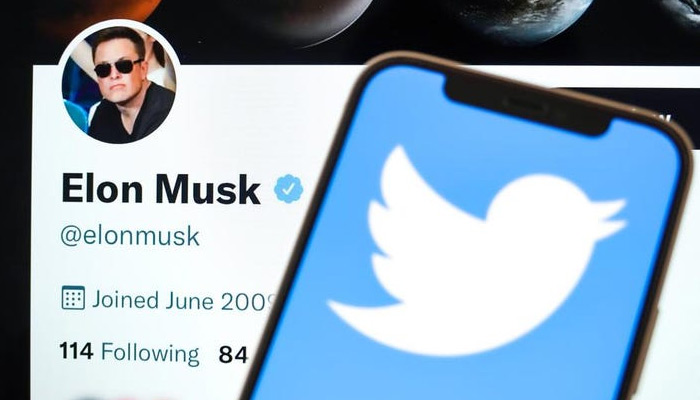Tap the phone's black notch area
The height and width of the screenshot is (400, 700).
click(529, 105)
